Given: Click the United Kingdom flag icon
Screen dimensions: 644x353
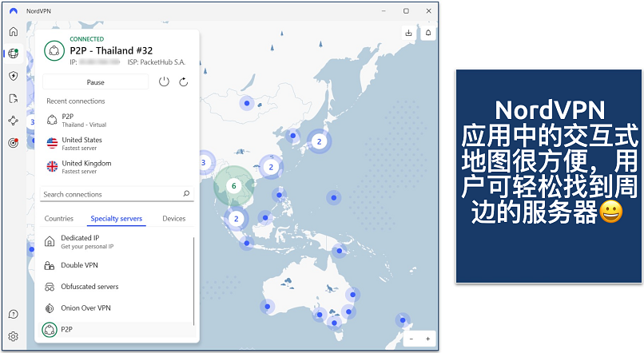Looking at the screenshot, I should [52, 167].
